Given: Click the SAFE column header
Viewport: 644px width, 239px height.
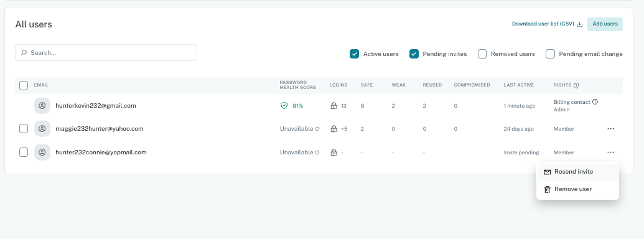Looking at the screenshot, I should tap(366, 85).
